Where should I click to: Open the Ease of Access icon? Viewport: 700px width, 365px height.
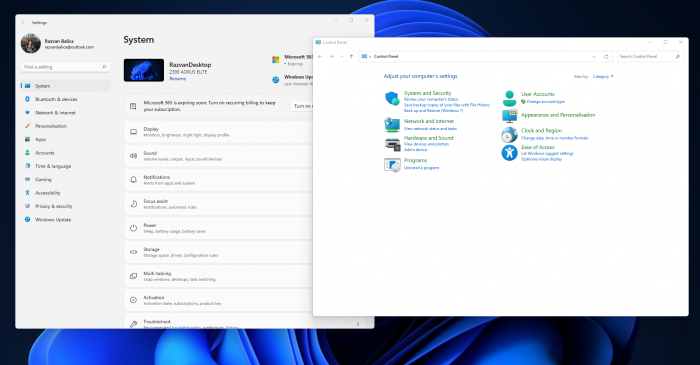point(509,153)
